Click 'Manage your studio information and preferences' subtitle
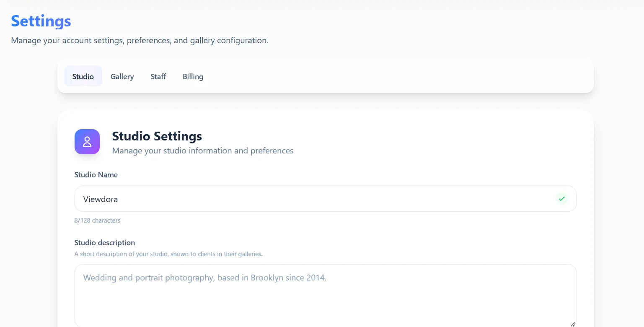 pyautogui.click(x=203, y=151)
